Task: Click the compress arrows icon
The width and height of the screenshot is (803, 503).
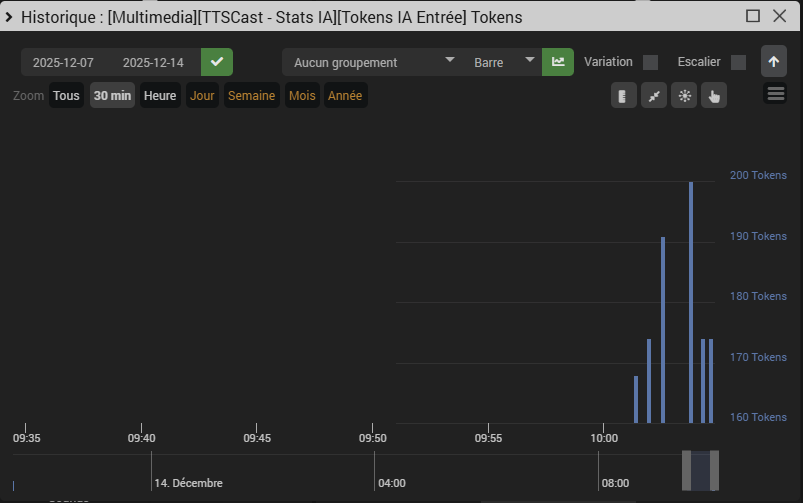Action: pyautogui.click(x=653, y=96)
